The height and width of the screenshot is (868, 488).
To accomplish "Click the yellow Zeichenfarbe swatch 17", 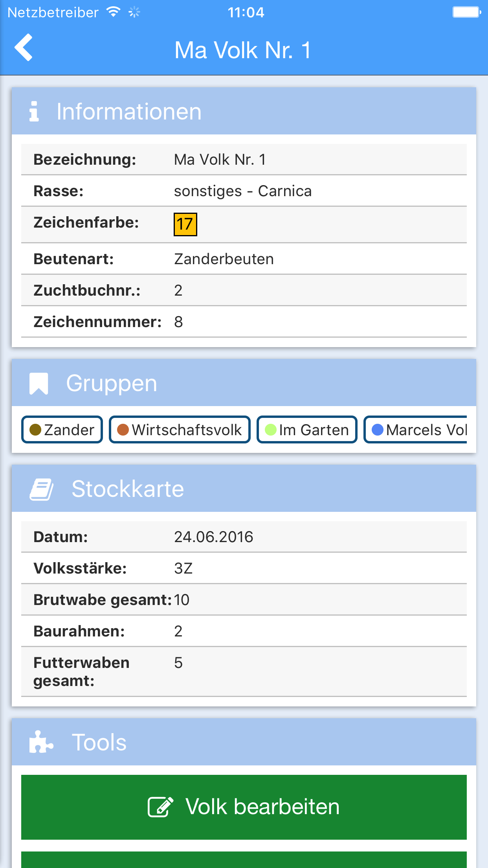I will (x=185, y=224).
